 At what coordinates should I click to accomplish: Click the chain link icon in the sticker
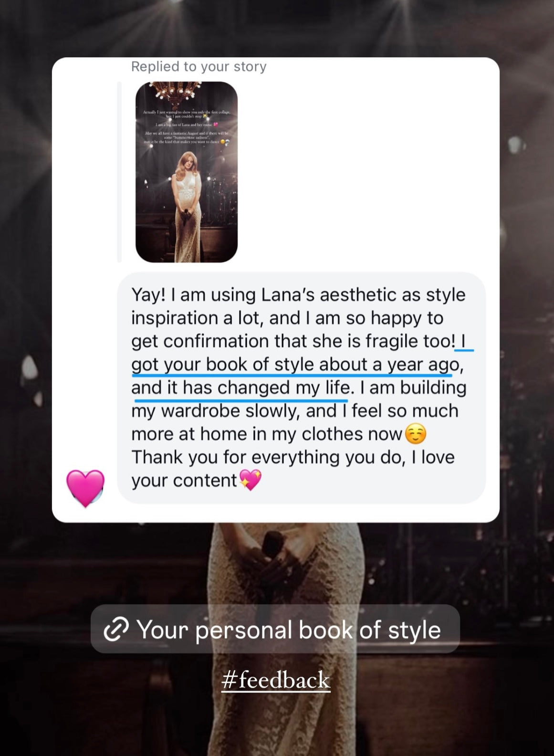116,629
